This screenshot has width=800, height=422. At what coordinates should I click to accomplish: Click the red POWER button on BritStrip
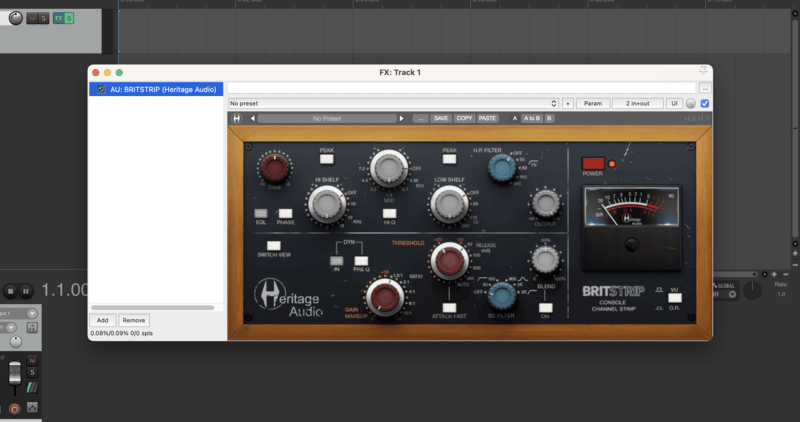click(x=593, y=163)
